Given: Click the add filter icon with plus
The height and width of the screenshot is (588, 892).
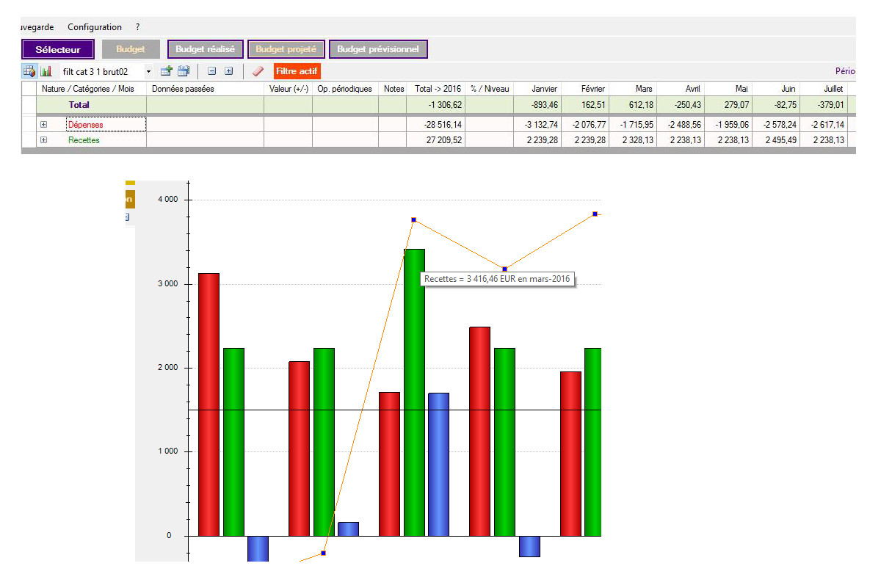Looking at the screenshot, I should (x=167, y=71).
